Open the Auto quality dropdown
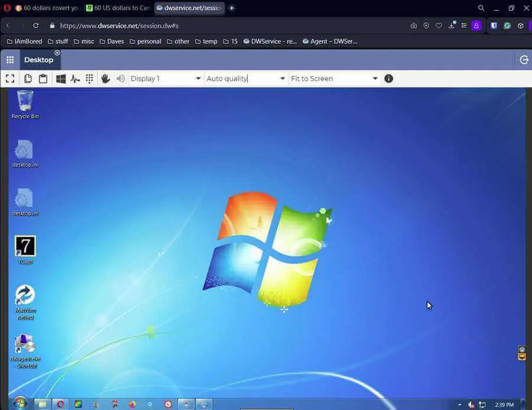532x410 pixels. coord(246,79)
